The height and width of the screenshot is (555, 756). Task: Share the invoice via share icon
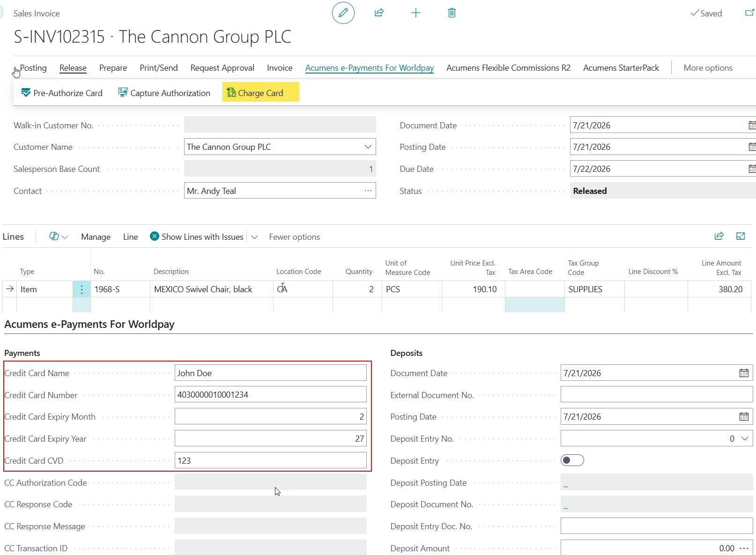pyautogui.click(x=379, y=13)
